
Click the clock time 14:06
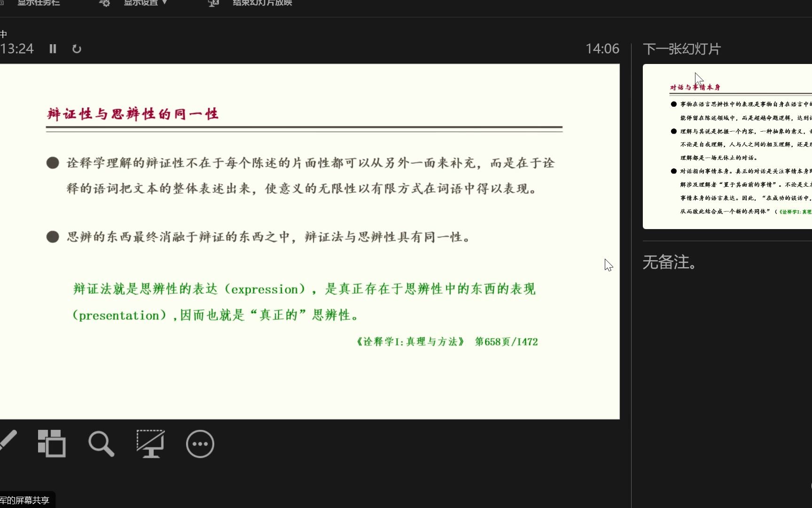(x=602, y=49)
